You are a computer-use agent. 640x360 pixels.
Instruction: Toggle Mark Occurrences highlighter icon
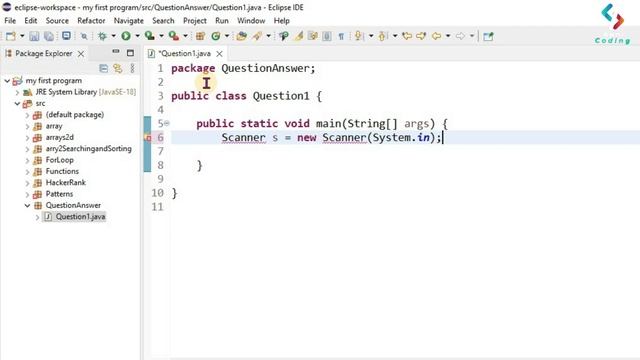click(299, 36)
